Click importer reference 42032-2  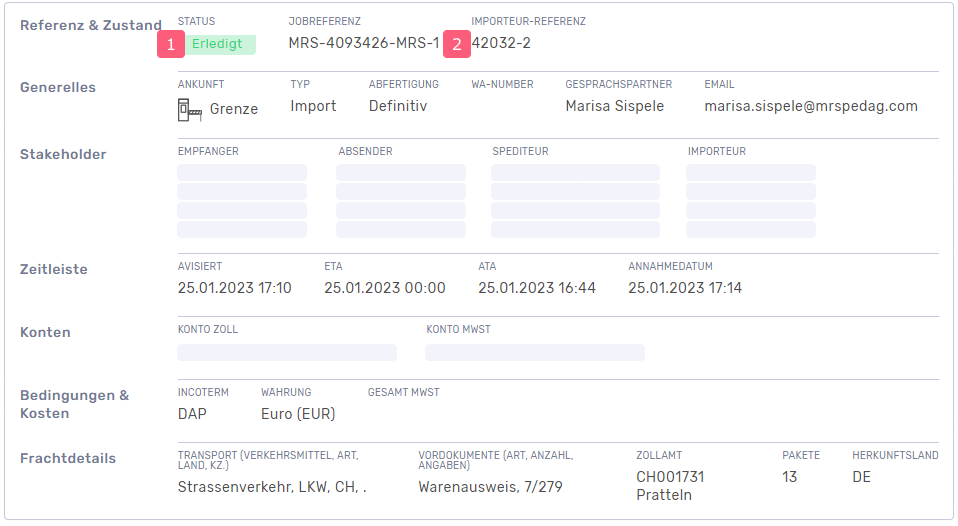pyautogui.click(x=502, y=44)
